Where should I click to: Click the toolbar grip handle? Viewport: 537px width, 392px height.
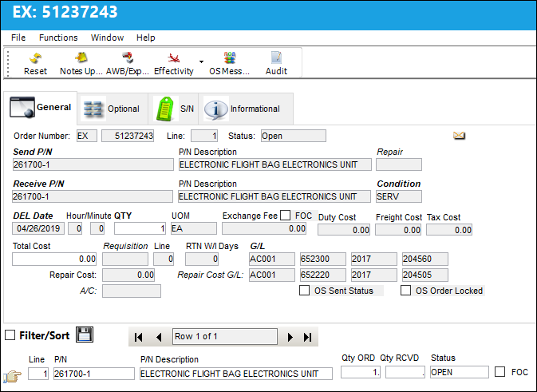tap(8, 63)
